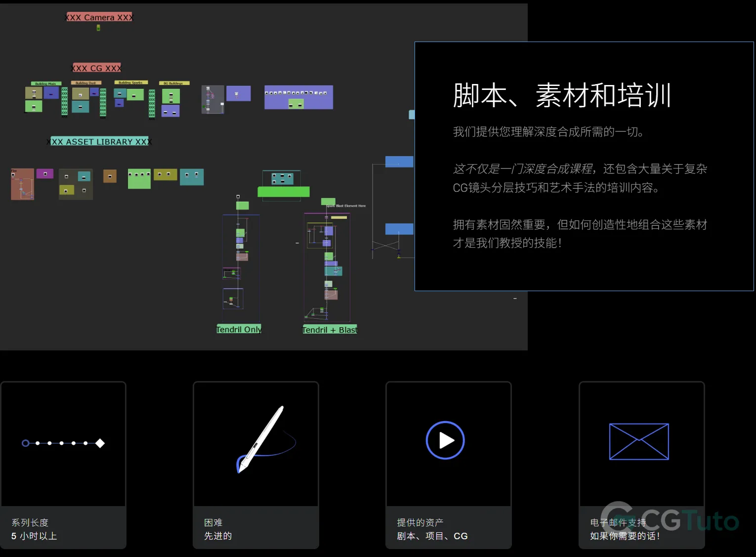Open the 困难 先进的 card caption
The height and width of the screenshot is (557, 756).
pyautogui.click(x=256, y=528)
